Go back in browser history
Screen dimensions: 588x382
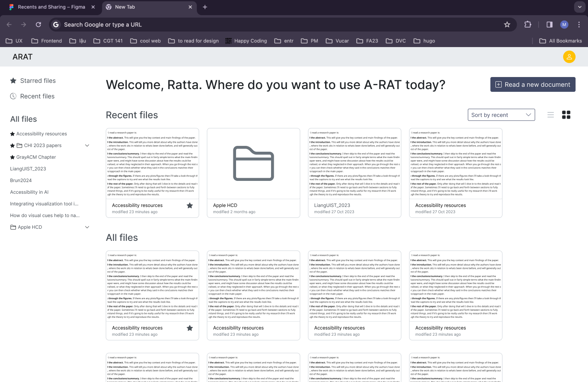click(9, 25)
